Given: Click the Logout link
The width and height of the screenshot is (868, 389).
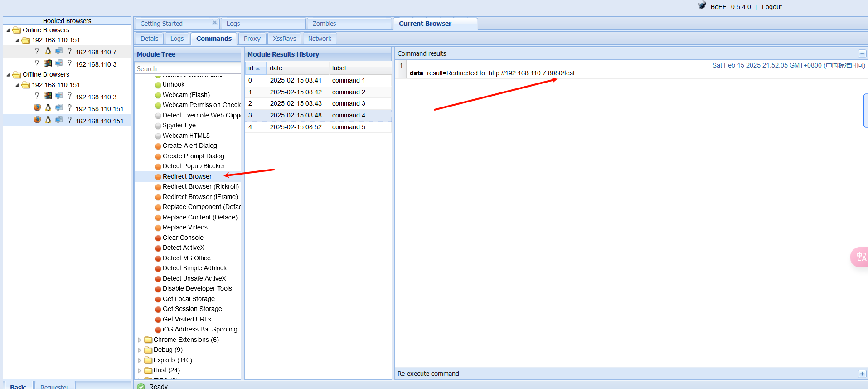Looking at the screenshot, I should [x=772, y=7].
